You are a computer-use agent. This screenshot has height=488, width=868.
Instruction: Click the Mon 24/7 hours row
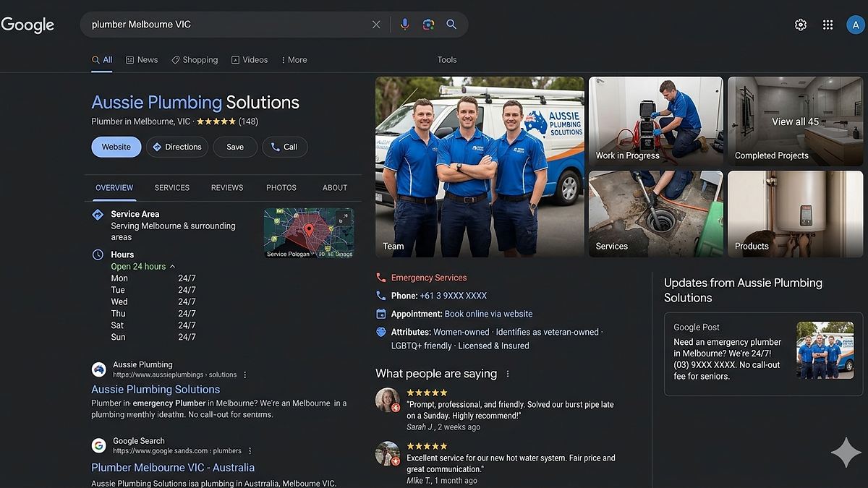153,278
